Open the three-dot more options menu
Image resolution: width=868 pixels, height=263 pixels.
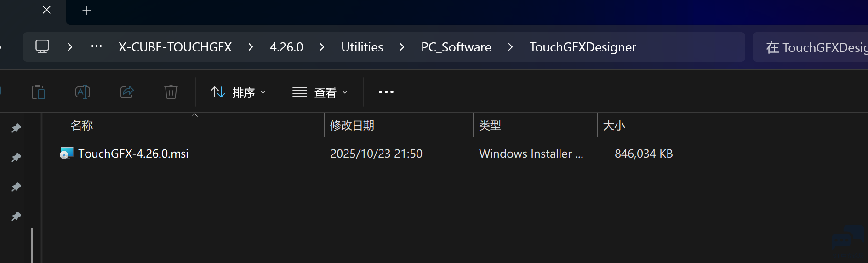[x=386, y=92]
